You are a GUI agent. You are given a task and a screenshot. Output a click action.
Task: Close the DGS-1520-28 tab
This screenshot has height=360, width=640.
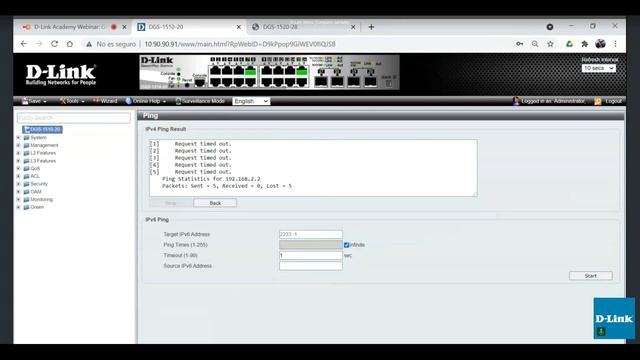click(353, 27)
